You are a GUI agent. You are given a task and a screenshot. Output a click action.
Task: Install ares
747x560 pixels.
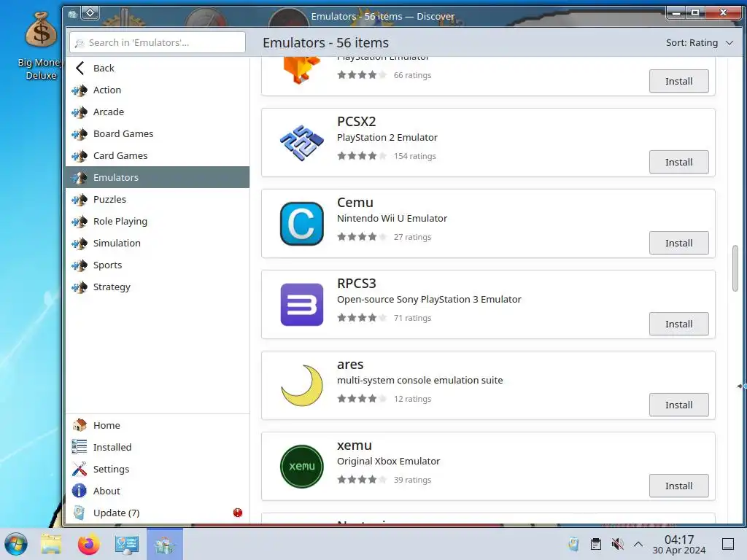(x=679, y=405)
